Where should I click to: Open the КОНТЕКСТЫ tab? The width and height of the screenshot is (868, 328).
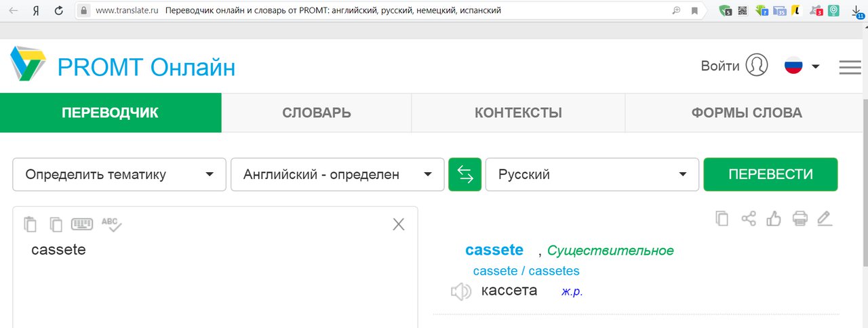pyautogui.click(x=518, y=113)
